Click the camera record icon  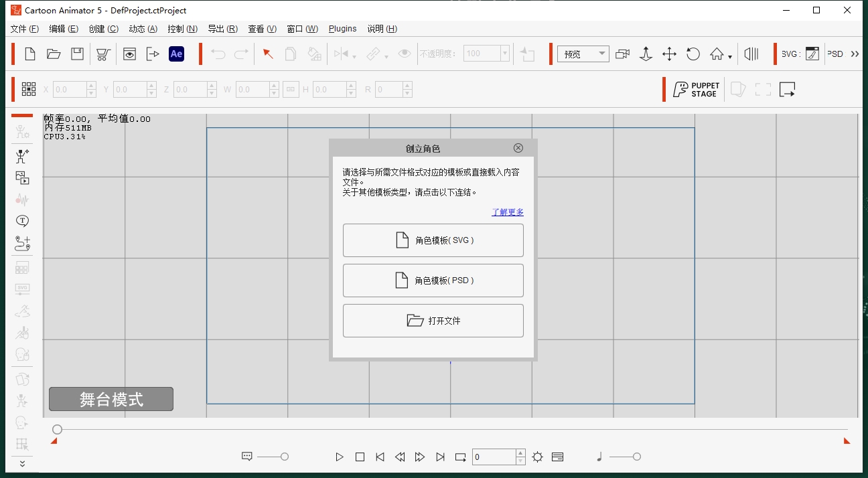(623, 54)
